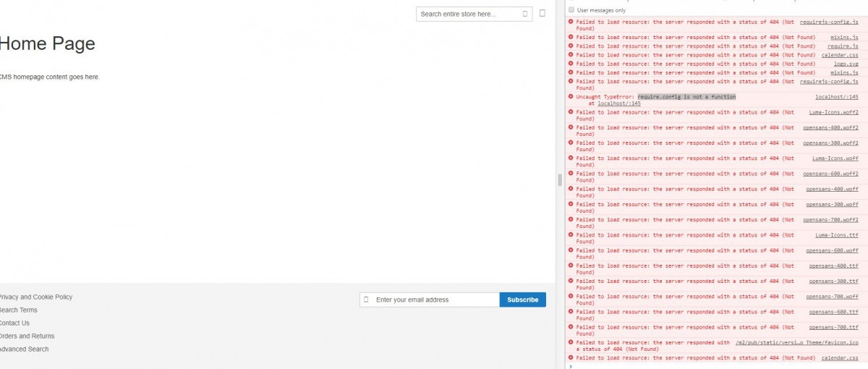The width and height of the screenshot is (868, 369).
Task: Click the error icon on the require.js row
Action: (x=571, y=46)
